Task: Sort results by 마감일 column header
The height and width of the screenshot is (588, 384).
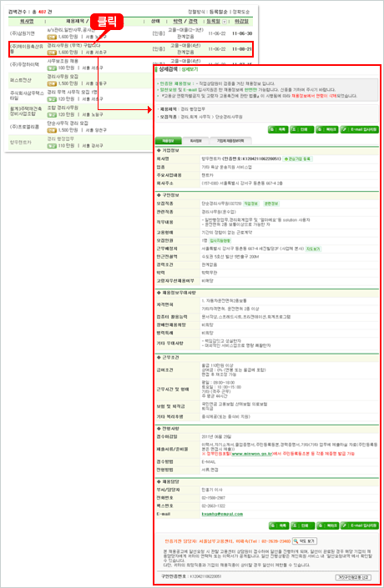Action: [241, 22]
